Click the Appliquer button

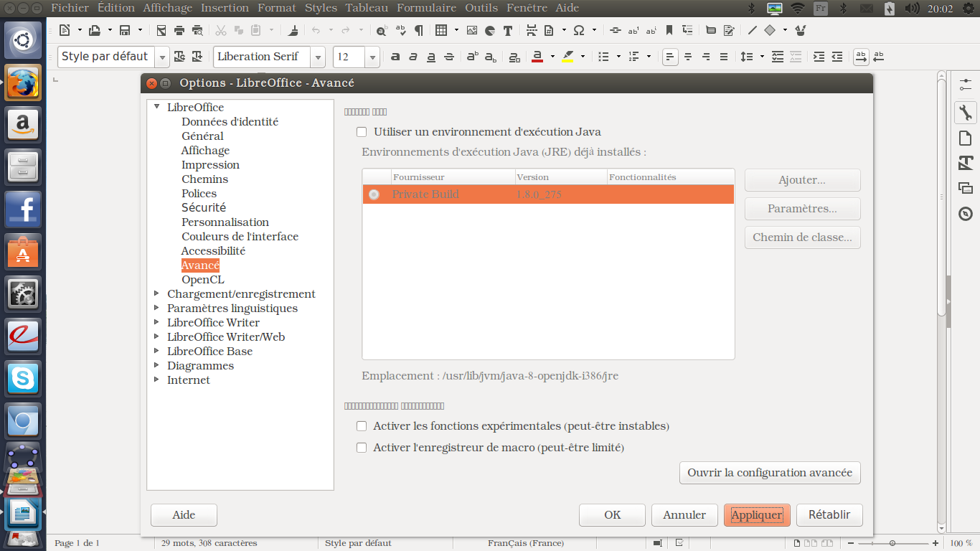point(757,515)
